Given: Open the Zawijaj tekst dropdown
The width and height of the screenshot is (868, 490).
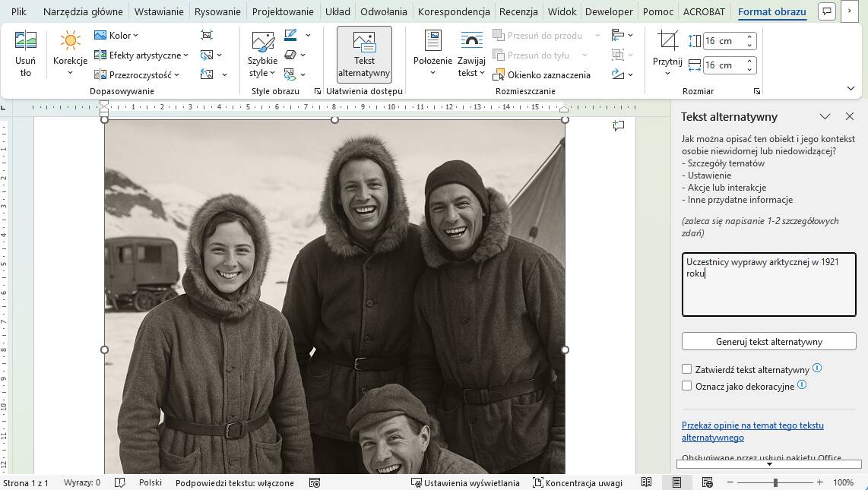Looking at the screenshot, I should [x=471, y=53].
